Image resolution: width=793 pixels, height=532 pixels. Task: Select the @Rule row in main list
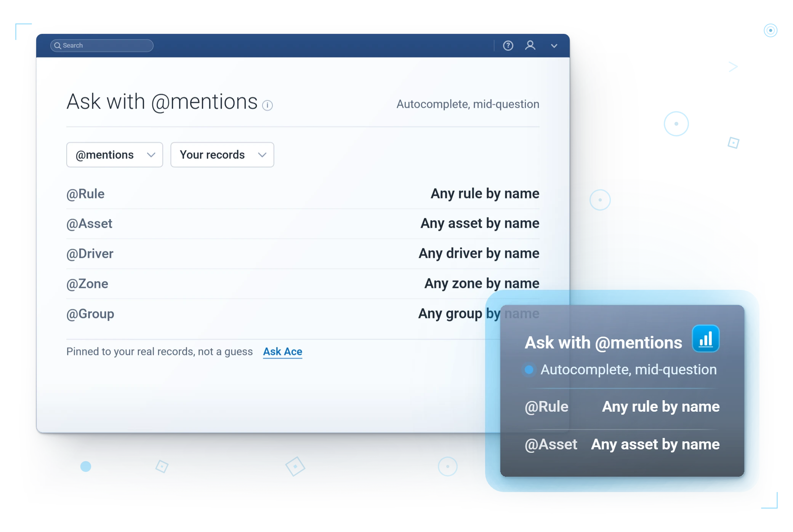point(303,194)
